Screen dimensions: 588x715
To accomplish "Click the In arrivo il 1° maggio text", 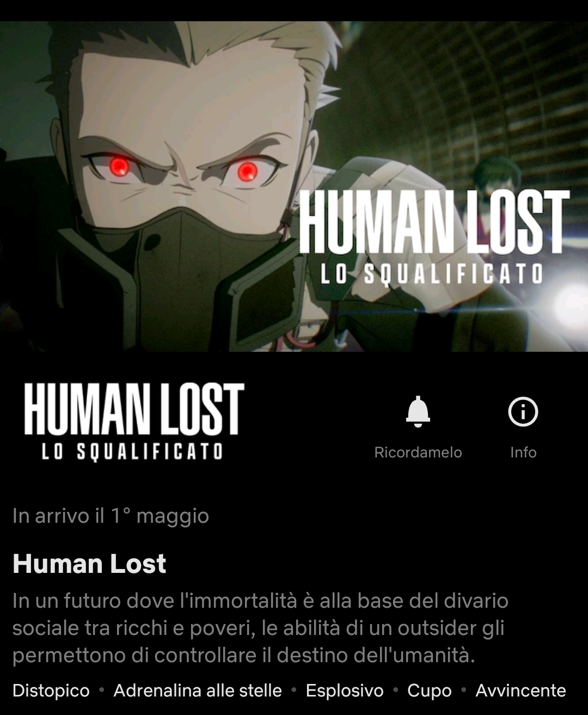I will point(111,516).
